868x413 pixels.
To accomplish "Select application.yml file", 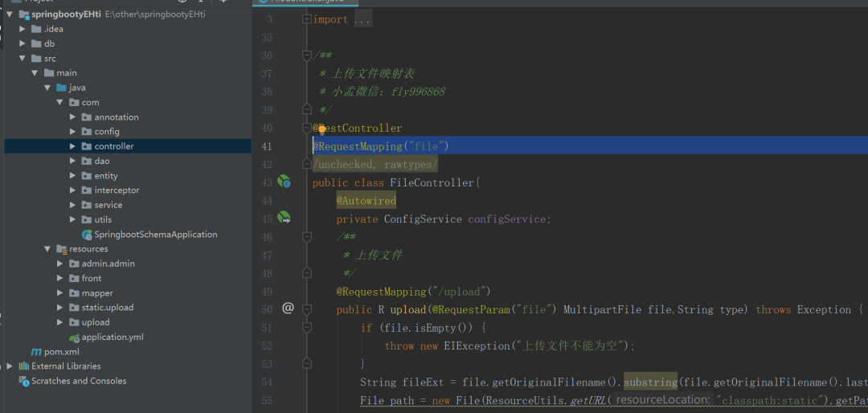I will (x=113, y=337).
